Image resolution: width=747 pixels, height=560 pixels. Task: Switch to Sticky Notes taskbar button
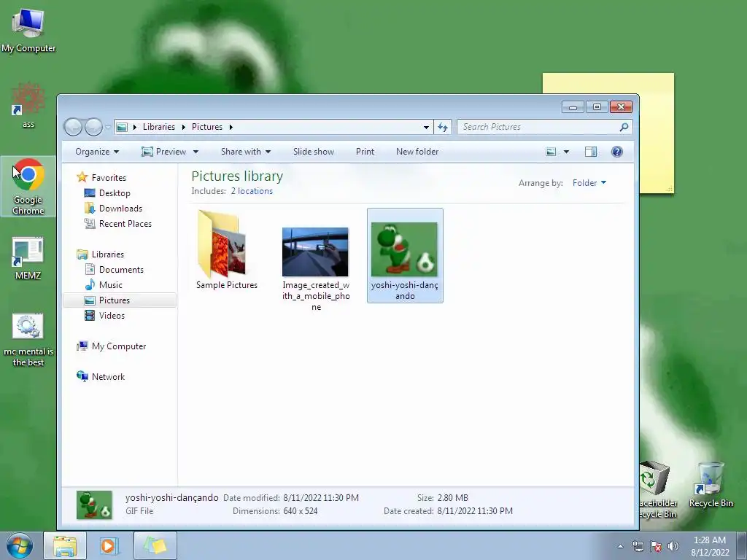tap(155, 545)
